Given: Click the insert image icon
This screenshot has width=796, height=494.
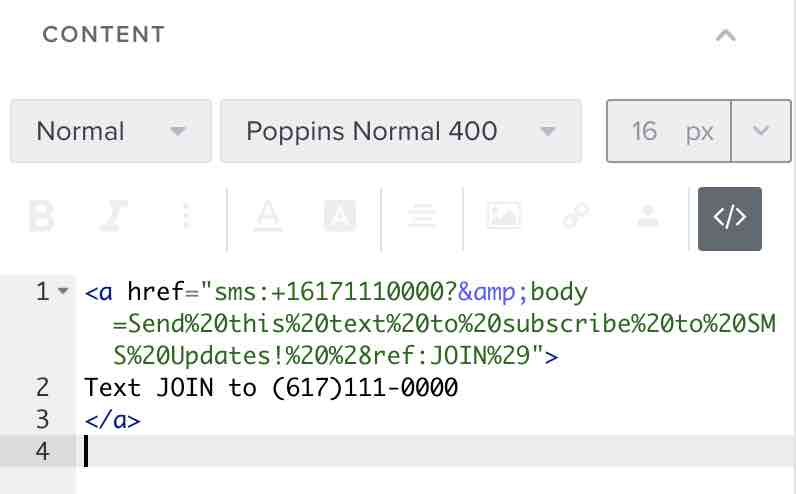Looking at the screenshot, I should [502, 216].
